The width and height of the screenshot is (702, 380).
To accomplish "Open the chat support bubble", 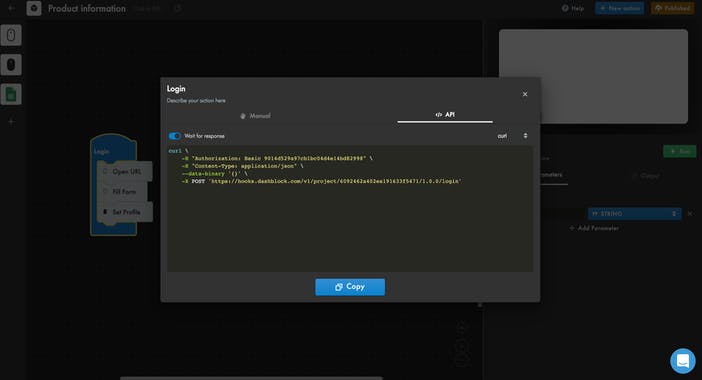I will pyautogui.click(x=683, y=361).
